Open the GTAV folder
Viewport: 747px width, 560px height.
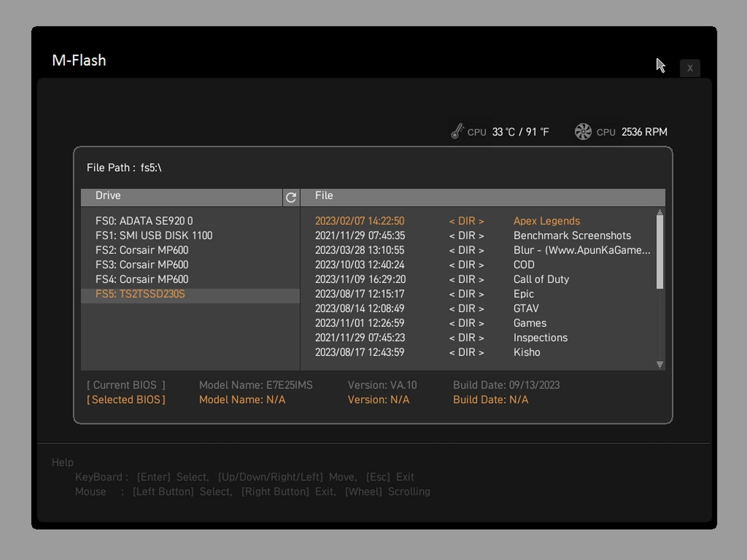tap(525, 309)
